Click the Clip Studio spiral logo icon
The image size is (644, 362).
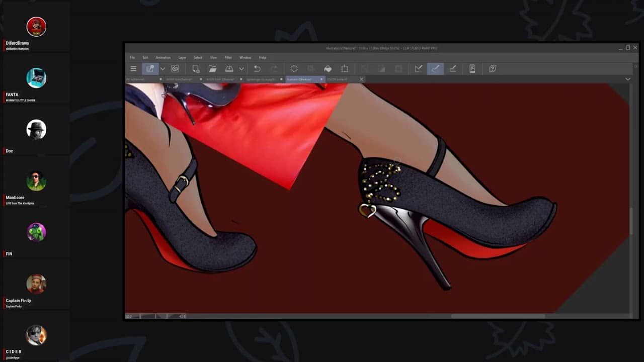[175, 69]
